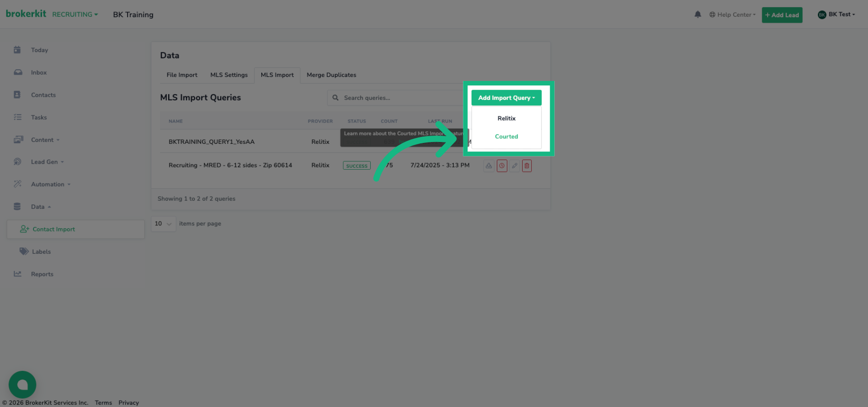Click the red clock schedule icon
Screen dimensions: 868x407
pos(502,166)
